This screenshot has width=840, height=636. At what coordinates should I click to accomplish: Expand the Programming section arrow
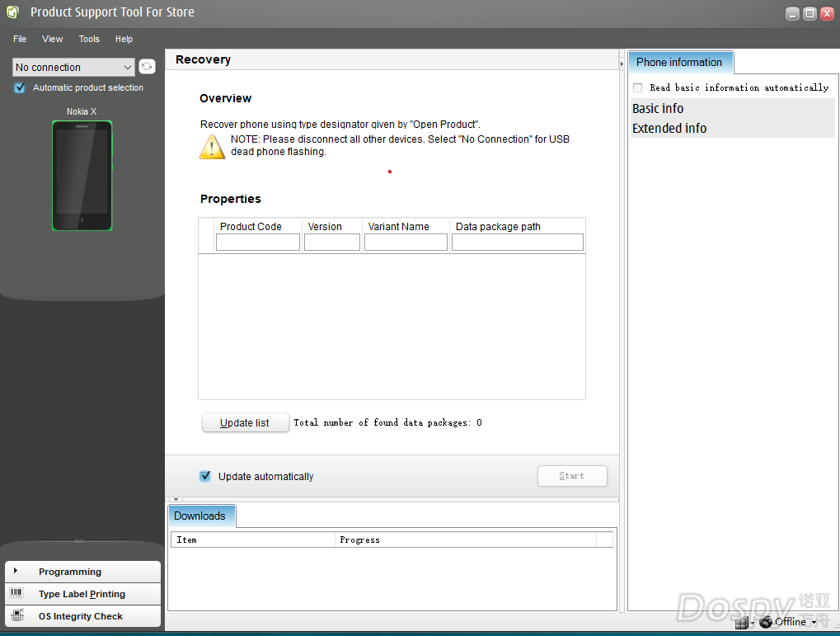[16, 571]
